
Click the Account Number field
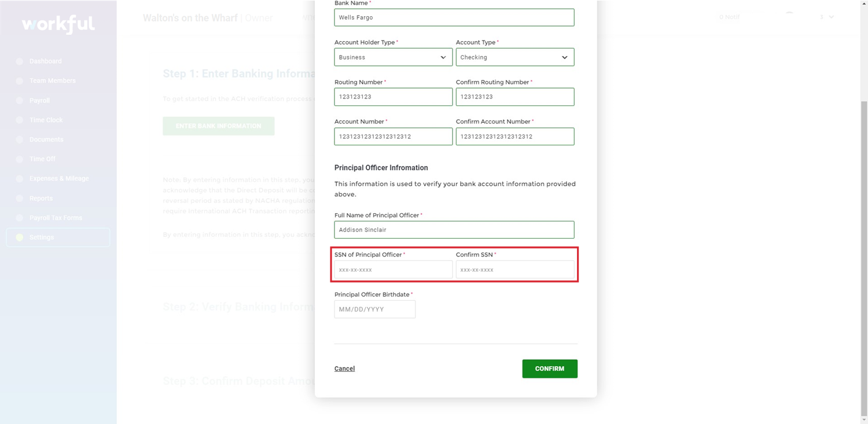tap(393, 137)
